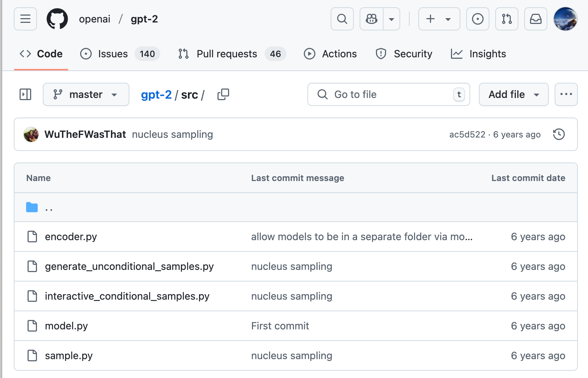
Task: Open the encoder.py file
Action: pos(71,237)
